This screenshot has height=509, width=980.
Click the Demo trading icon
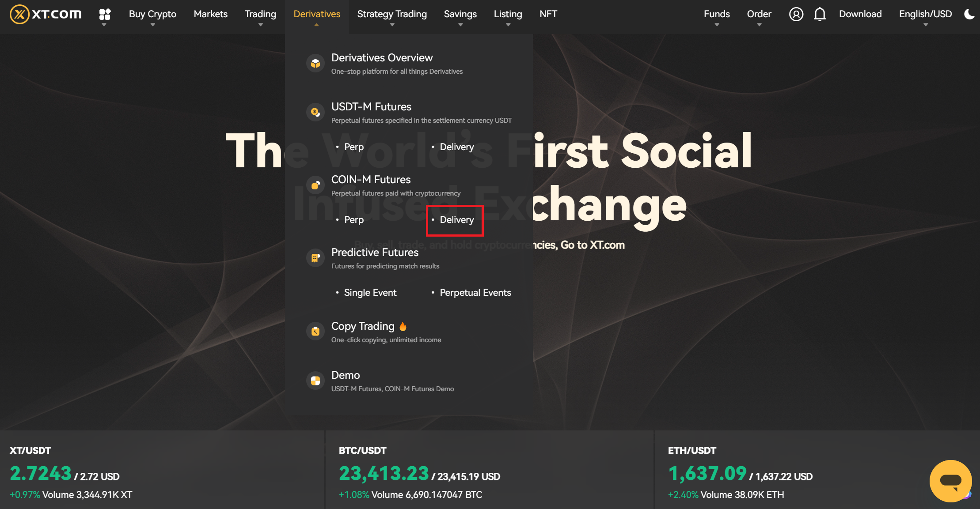(315, 381)
